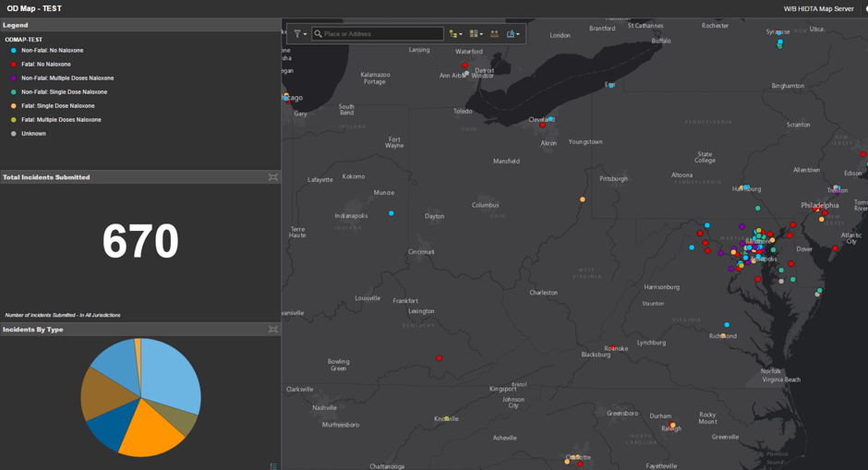Image resolution: width=868 pixels, height=470 pixels.
Task: Click the cyan incident point near Indianapolis
Action: point(392,213)
